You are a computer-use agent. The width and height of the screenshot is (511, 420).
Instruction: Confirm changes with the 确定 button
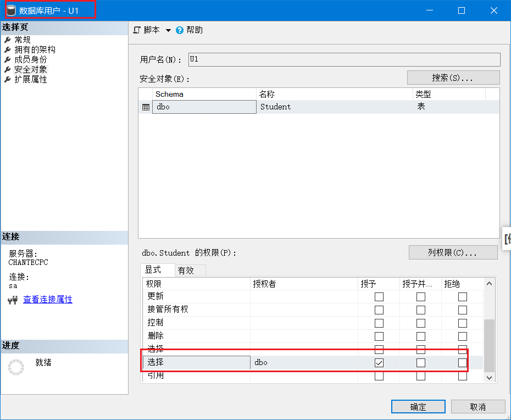coord(418,406)
